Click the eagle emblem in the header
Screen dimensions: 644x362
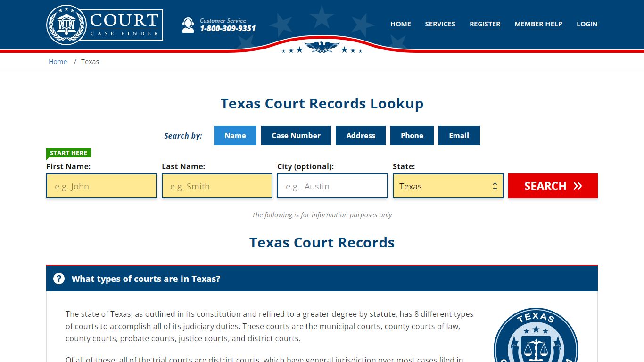[322, 47]
